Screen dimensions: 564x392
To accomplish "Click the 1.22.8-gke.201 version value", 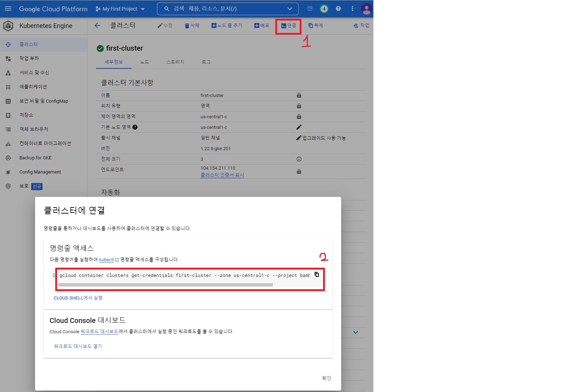I will (215, 149).
